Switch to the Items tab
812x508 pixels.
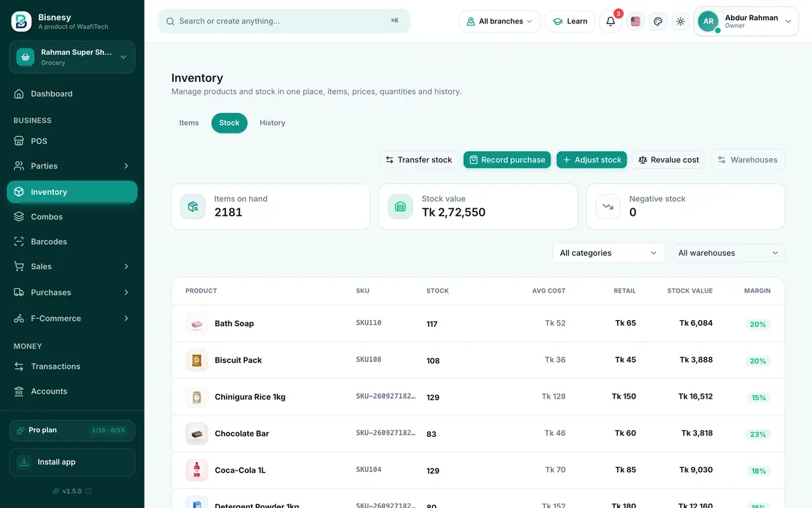(189, 123)
